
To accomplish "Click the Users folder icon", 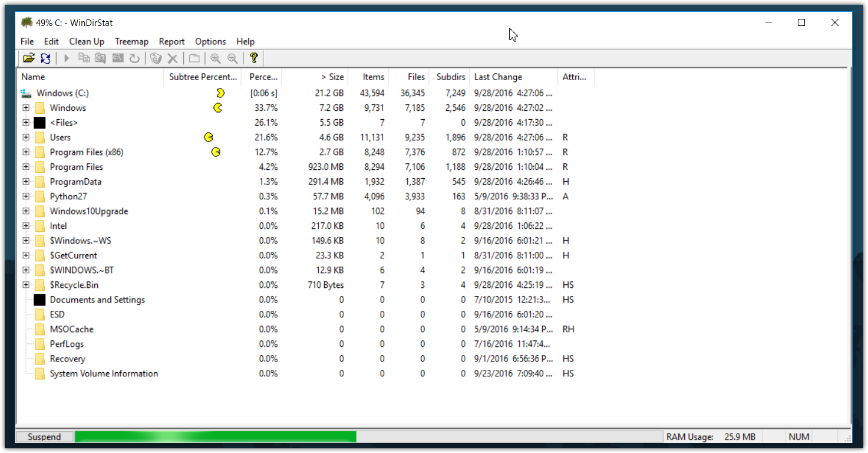I will (39, 137).
